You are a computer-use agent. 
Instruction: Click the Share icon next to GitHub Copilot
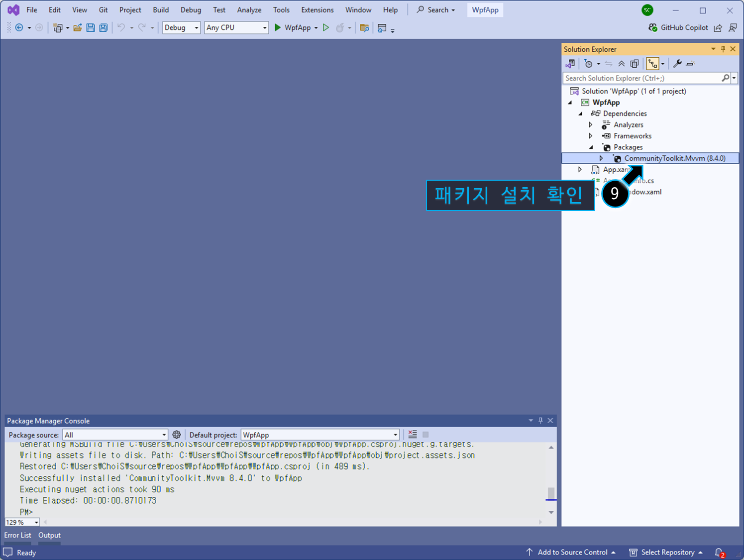(718, 28)
